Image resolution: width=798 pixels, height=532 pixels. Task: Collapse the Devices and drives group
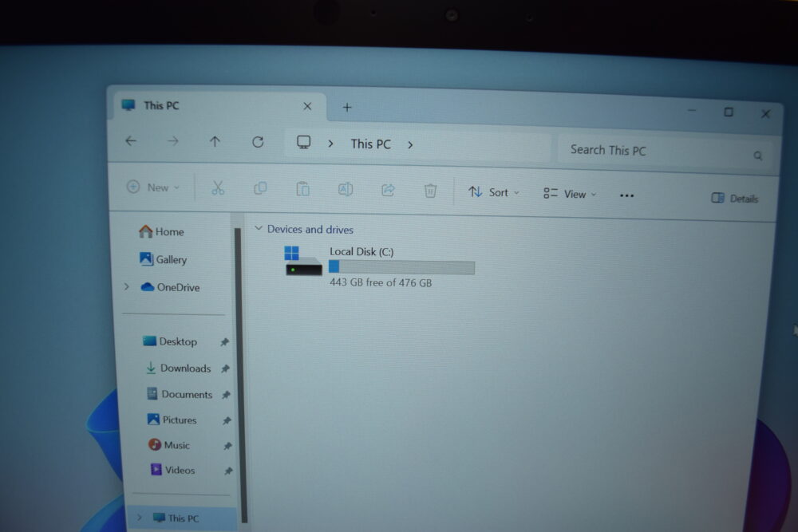[x=259, y=228]
